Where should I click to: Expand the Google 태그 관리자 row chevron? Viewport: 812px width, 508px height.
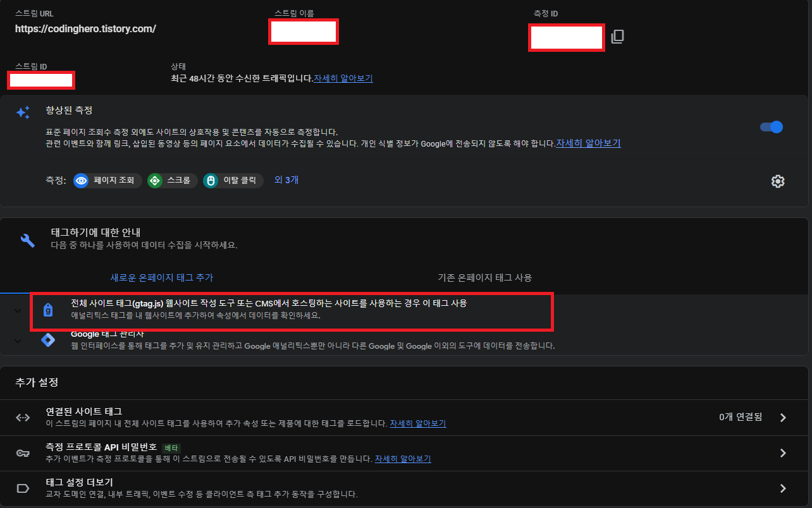[x=18, y=341]
